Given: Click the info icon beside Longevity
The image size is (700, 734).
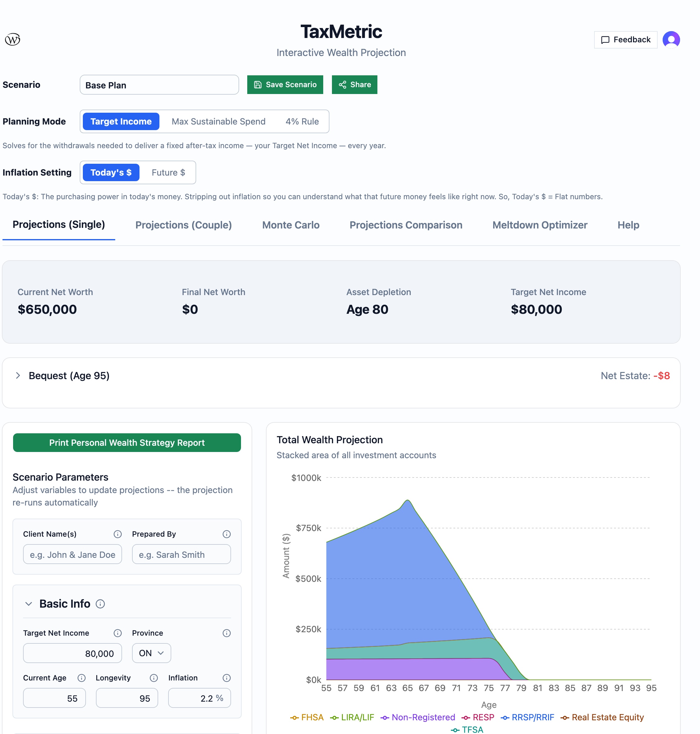Looking at the screenshot, I should pyautogui.click(x=154, y=678).
